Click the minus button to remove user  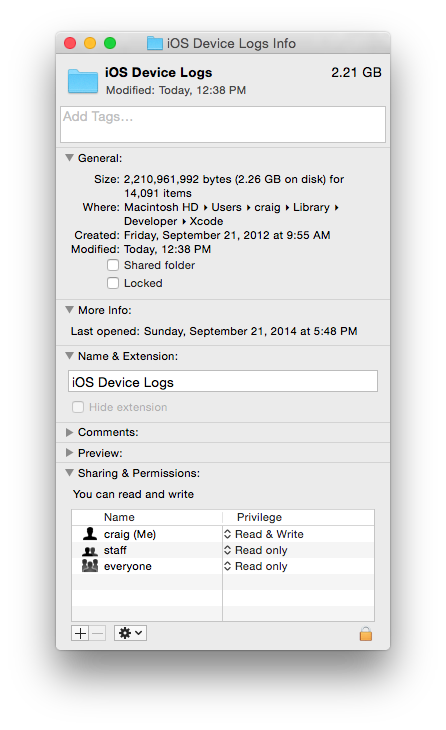(97, 633)
